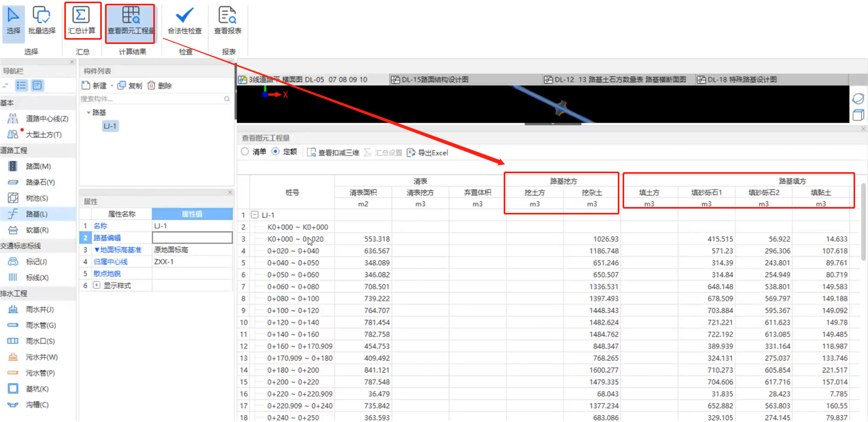Click the 路基编辑 property value field

tap(192, 238)
